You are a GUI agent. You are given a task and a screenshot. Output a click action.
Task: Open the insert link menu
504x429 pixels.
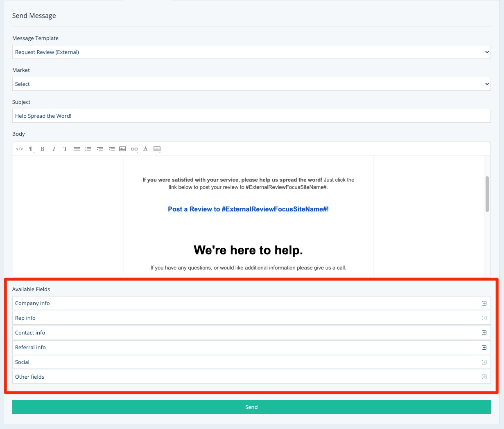134,149
